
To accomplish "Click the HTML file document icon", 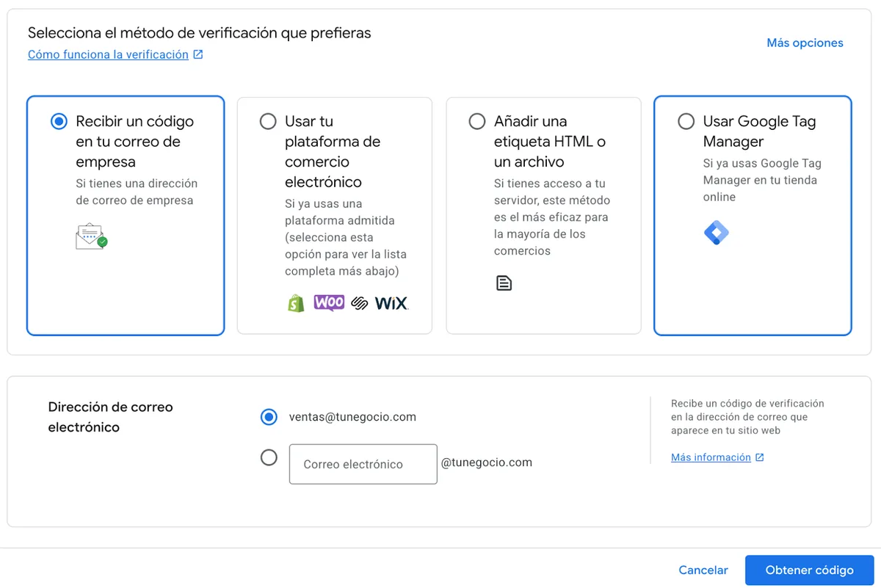I will [504, 283].
